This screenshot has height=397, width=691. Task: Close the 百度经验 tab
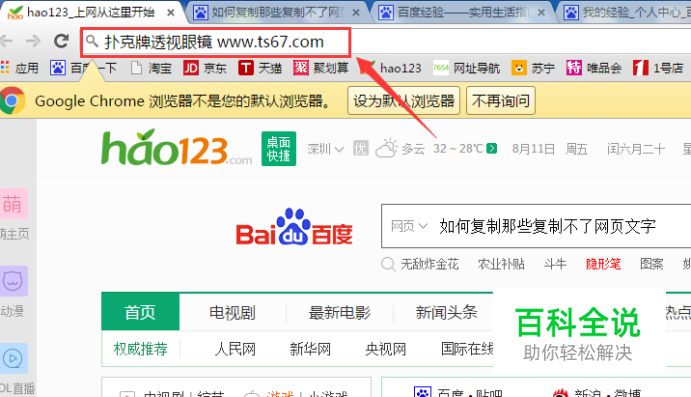542,13
